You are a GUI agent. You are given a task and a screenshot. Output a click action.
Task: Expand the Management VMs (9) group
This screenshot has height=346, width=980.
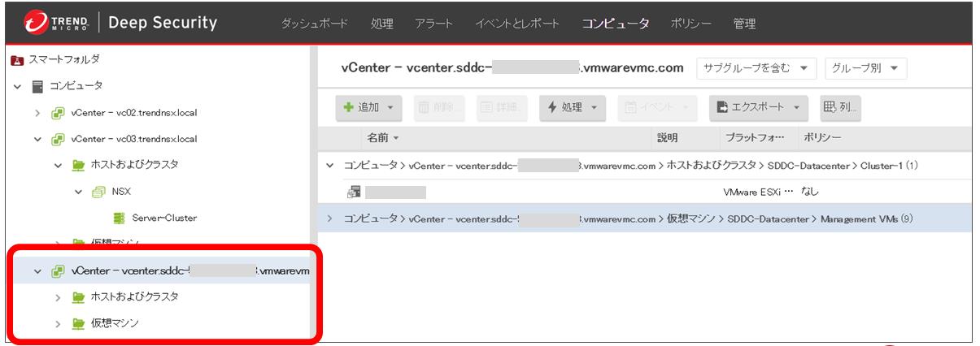click(329, 218)
